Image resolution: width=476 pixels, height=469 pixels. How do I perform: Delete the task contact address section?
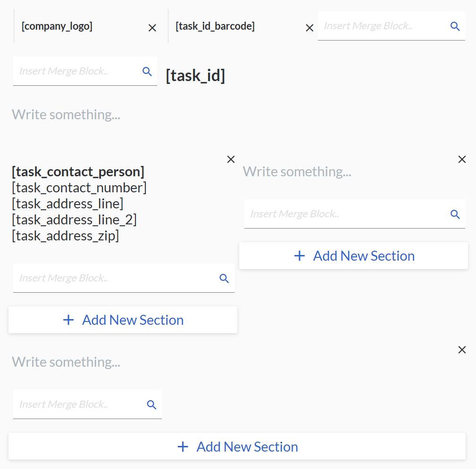(x=231, y=159)
